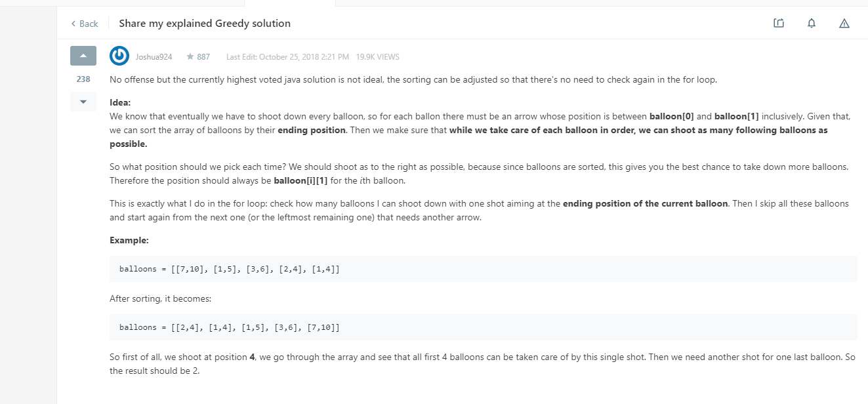Upvote the post with the up arrow
The image size is (868, 404).
83,56
